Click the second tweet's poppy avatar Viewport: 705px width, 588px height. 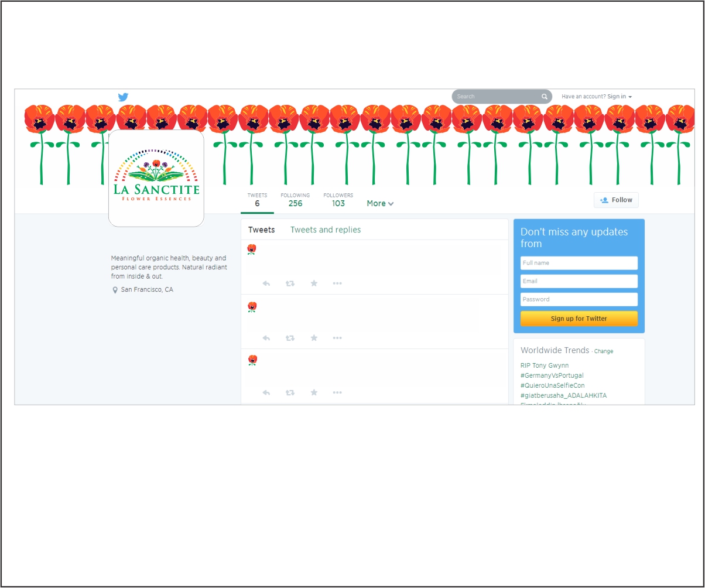tap(252, 307)
